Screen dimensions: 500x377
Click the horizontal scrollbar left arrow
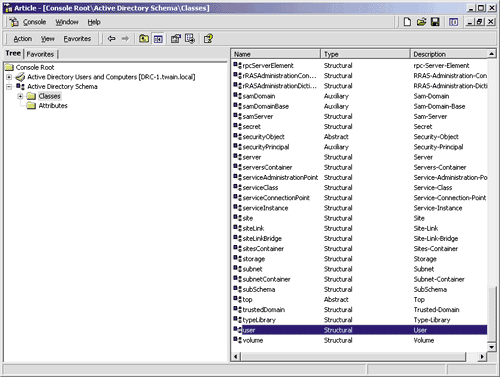(x=235, y=357)
